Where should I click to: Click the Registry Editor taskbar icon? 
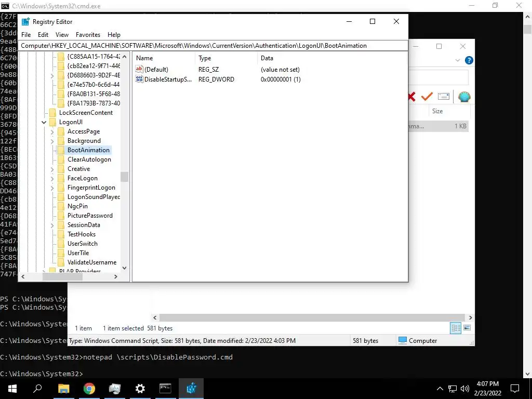[191, 389]
